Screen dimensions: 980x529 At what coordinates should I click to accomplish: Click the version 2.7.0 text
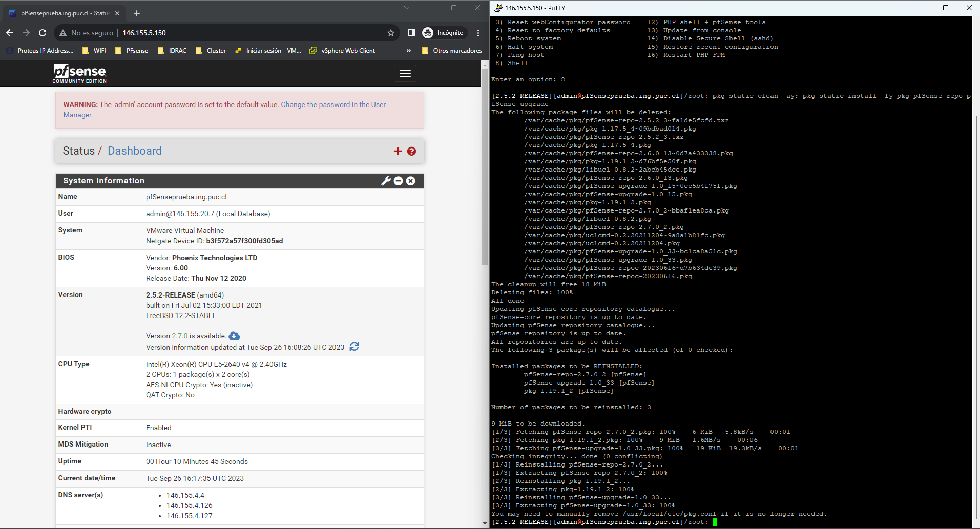click(x=179, y=336)
